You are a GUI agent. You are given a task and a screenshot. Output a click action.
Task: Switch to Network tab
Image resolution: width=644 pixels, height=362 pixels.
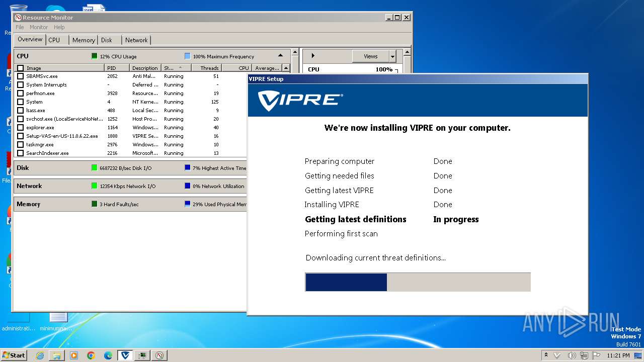pyautogui.click(x=136, y=40)
